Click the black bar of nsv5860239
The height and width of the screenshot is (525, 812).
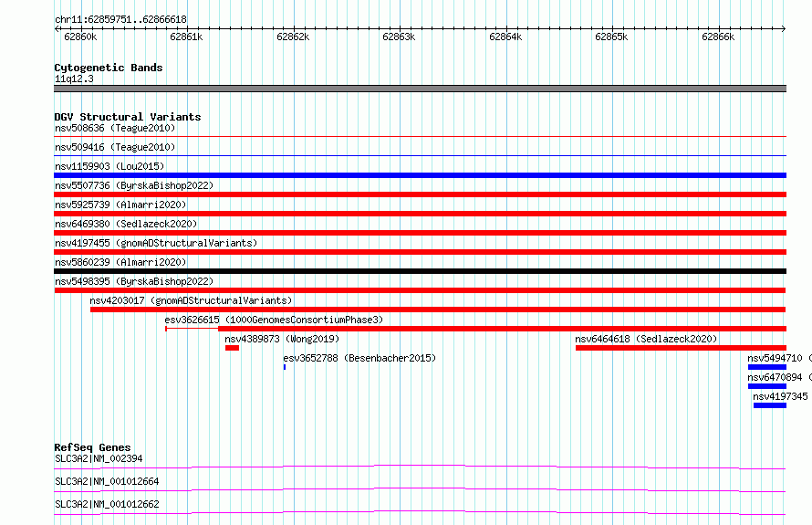point(420,271)
